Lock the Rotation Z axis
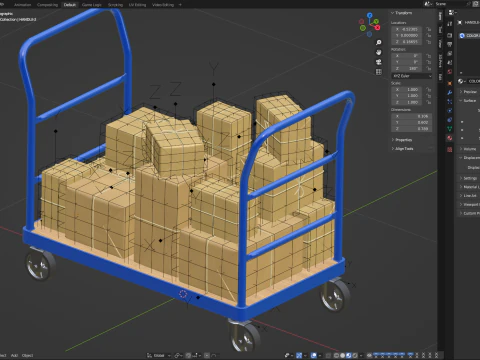Screen dimensions: 480x360 coord(429,68)
